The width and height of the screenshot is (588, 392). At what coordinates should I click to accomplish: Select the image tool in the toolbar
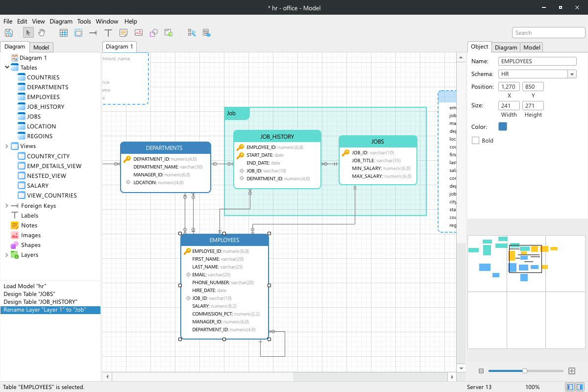pos(139,33)
